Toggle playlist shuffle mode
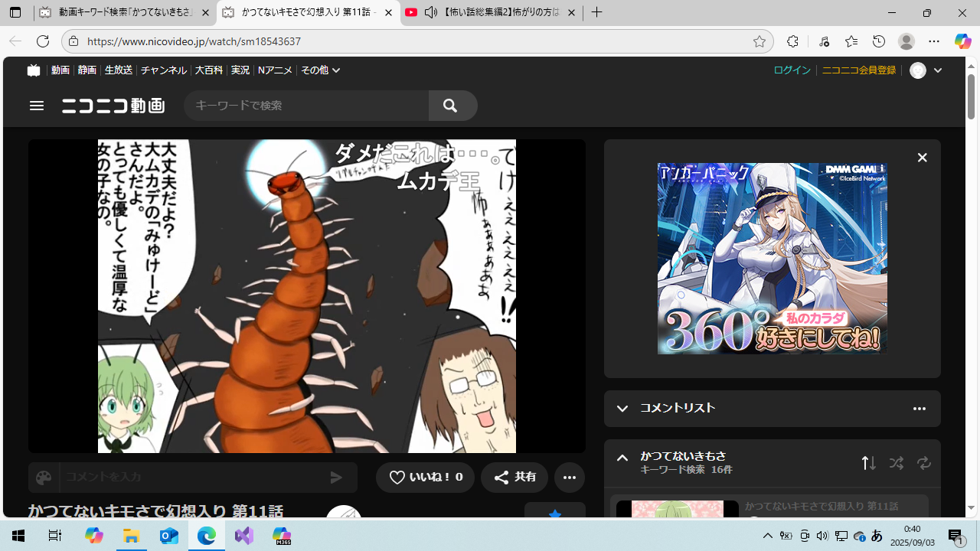The width and height of the screenshot is (980, 551). click(x=897, y=463)
